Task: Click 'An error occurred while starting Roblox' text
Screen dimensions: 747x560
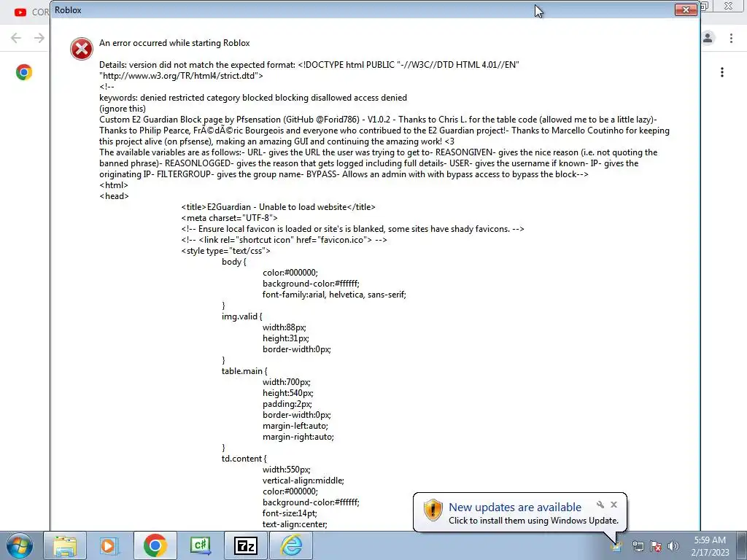Action: pos(174,43)
